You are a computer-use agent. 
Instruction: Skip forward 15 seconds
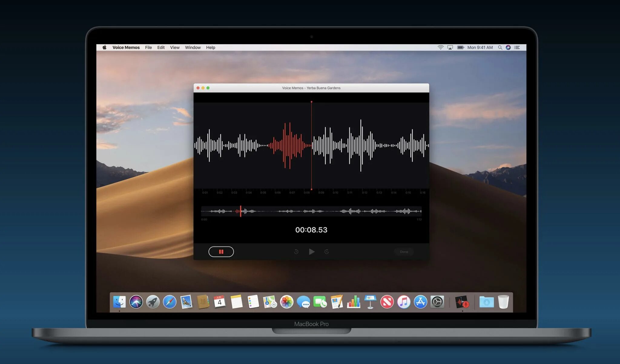pyautogui.click(x=326, y=252)
